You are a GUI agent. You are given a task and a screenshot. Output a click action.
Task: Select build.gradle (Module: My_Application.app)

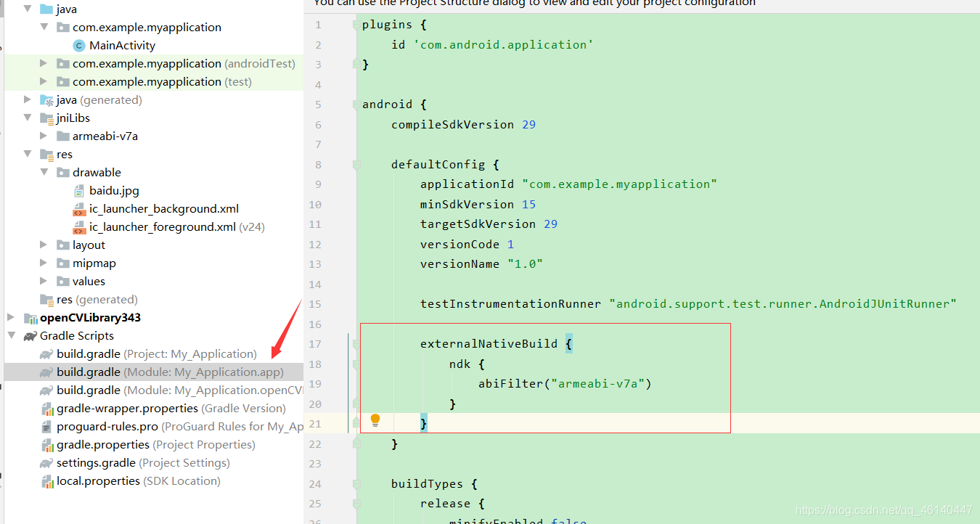pyautogui.click(x=170, y=372)
